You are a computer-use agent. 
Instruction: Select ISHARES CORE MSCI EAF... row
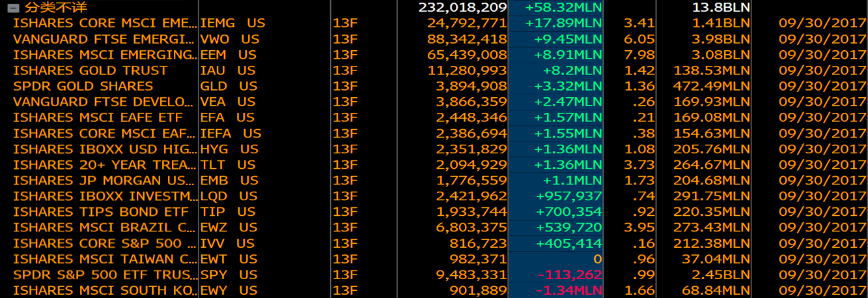point(434,133)
